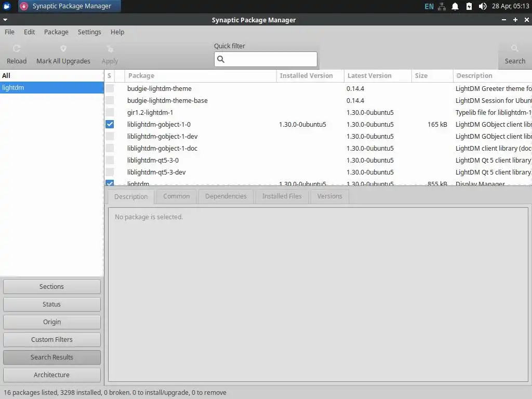Viewport: 532px width, 399px height.
Task: Toggle status checkbox for liblightdm-gobject-1-doc
Action: 110,148
